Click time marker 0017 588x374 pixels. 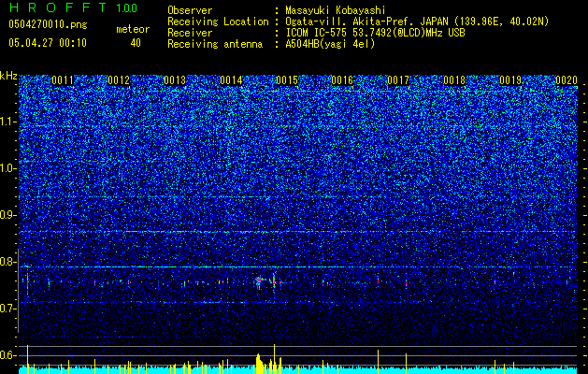click(398, 80)
